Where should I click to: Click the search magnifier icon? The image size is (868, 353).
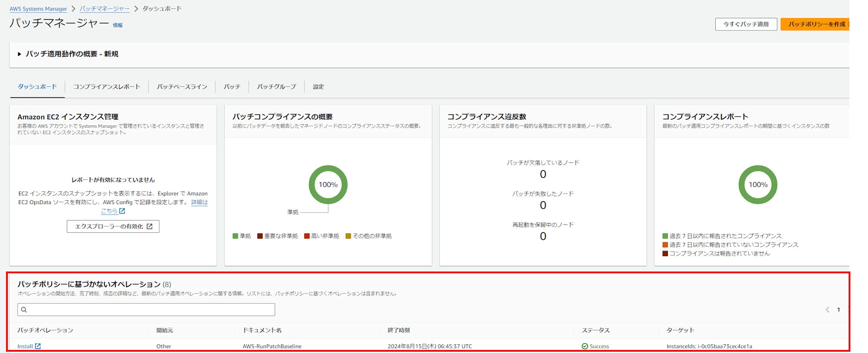pos(24,310)
